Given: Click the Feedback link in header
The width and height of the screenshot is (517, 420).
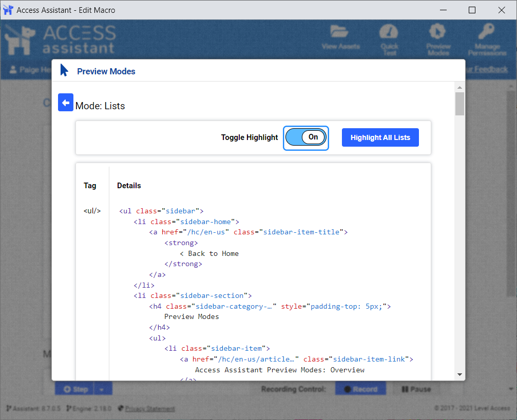Looking at the screenshot, I should [x=487, y=69].
